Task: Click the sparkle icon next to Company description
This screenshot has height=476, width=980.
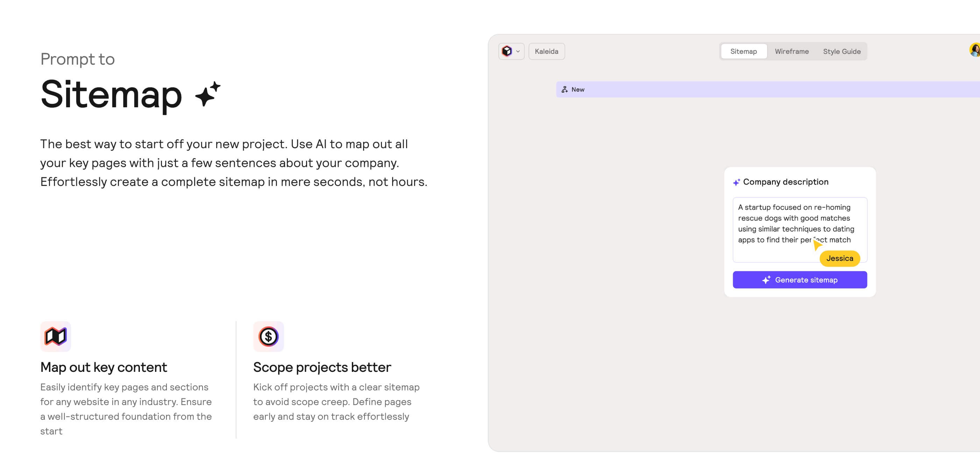Action: [737, 182]
